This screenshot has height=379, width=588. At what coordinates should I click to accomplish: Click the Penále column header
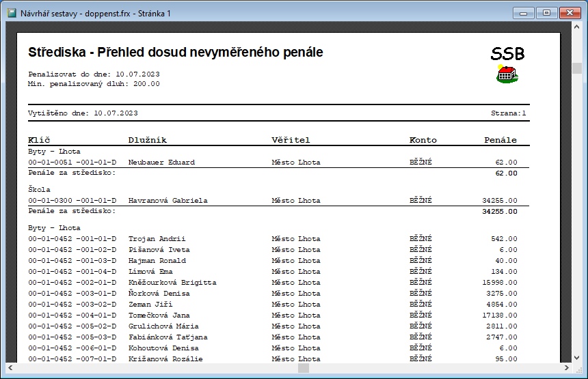coord(500,140)
